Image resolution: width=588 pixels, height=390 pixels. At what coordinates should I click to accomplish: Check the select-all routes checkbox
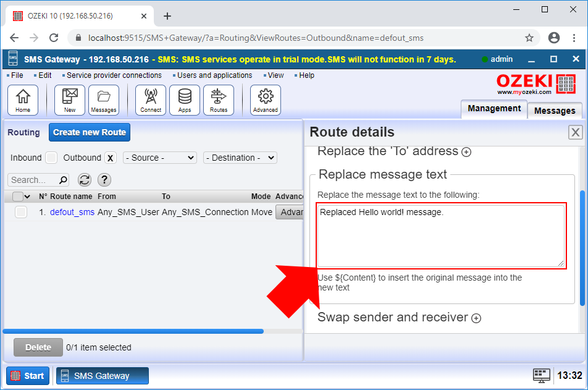(x=18, y=197)
